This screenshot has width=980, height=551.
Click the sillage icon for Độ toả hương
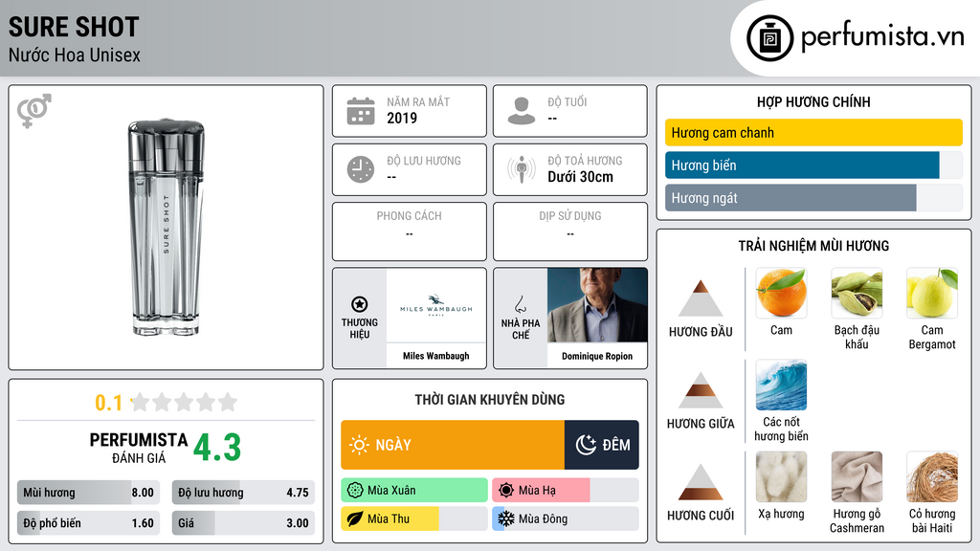pyautogui.click(x=522, y=169)
